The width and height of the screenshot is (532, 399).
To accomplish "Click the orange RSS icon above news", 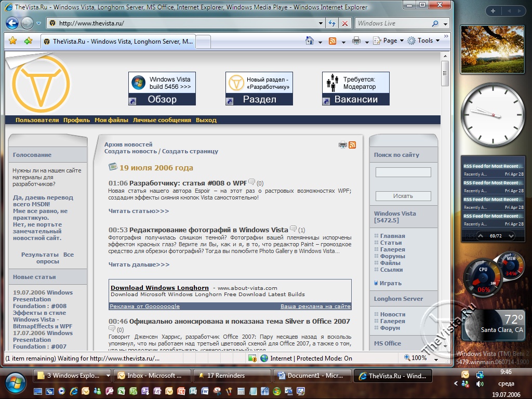I will 352,145.
